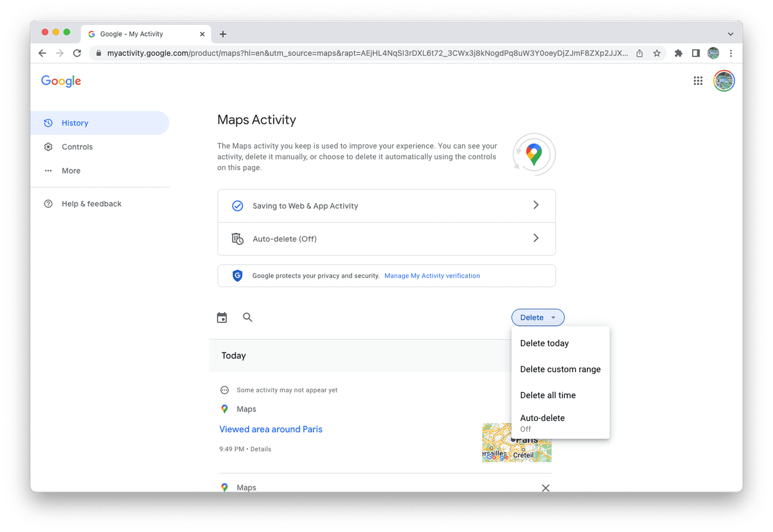This screenshot has height=532, width=773.
Task: Open Chrome's three-dot menu
Action: coord(731,53)
